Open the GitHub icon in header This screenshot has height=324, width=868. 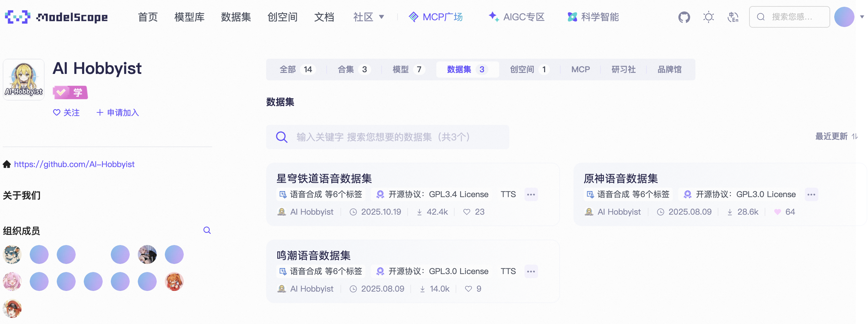coord(684,17)
